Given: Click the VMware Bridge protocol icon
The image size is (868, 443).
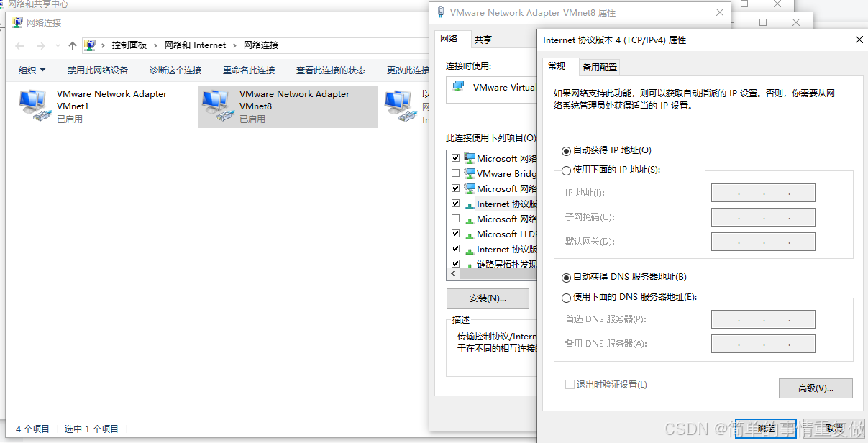Looking at the screenshot, I should (x=470, y=173).
